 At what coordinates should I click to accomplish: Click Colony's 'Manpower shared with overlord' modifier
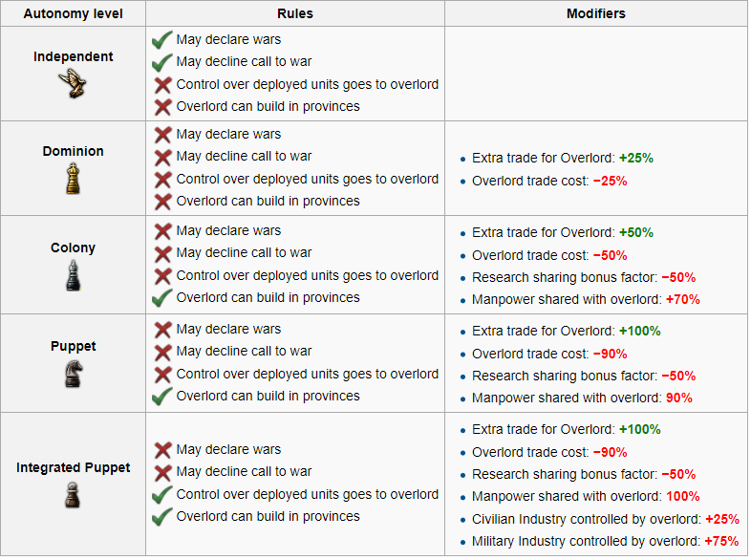click(567, 299)
